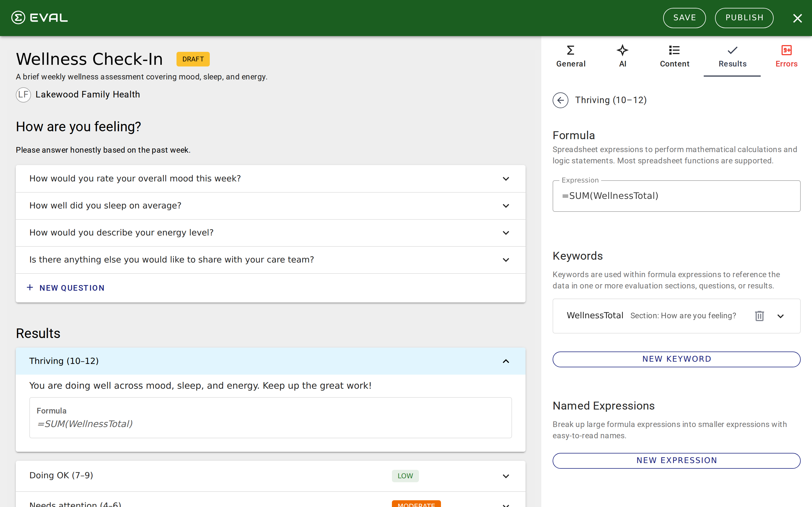Switch to the Content tab
This screenshot has height=507, width=812.
[x=674, y=55]
